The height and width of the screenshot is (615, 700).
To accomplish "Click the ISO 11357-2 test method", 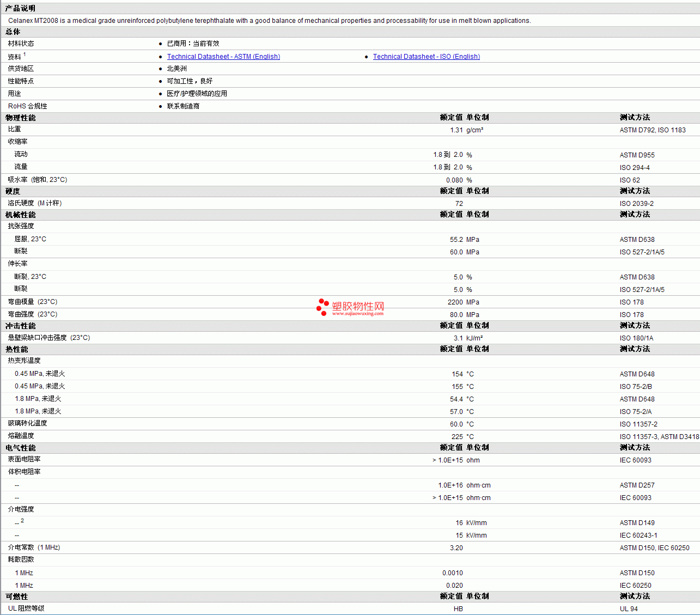I will 638,424.
